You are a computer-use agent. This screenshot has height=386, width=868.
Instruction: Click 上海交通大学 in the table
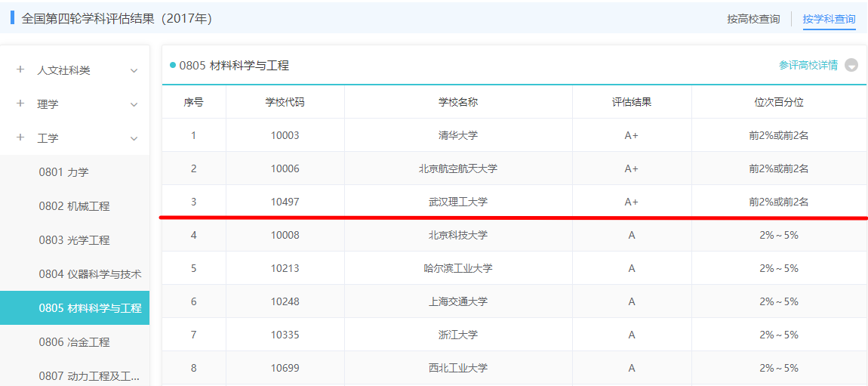(x=458, y=301)
